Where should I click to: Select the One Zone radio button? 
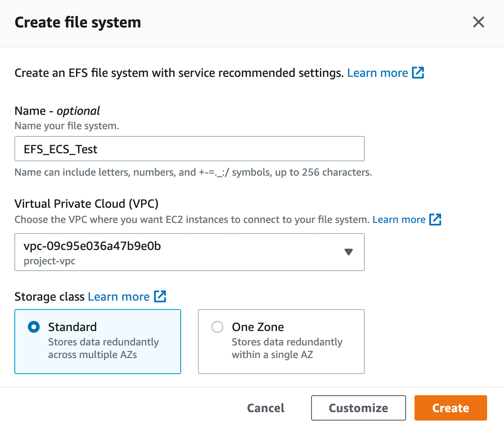(x=217, y=327)
